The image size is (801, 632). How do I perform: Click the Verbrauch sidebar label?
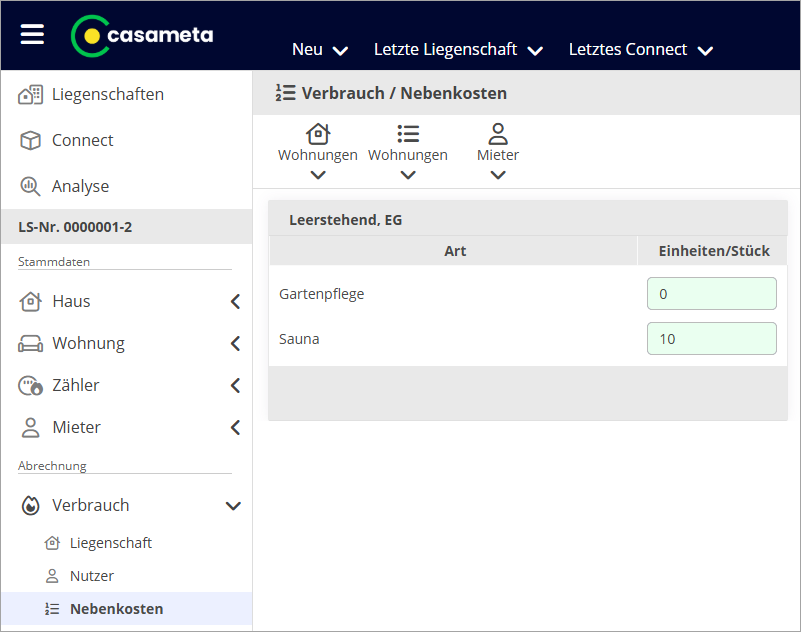(91, 505)
